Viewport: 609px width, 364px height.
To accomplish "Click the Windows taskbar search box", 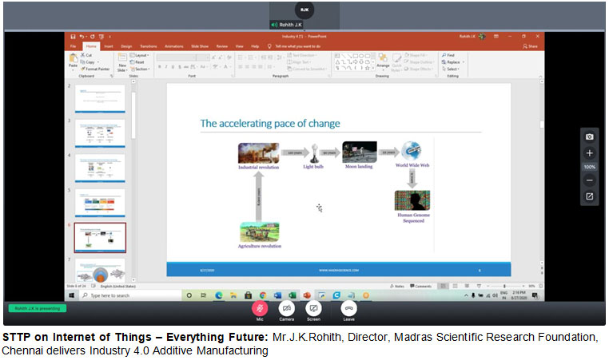I will point(128,295).
